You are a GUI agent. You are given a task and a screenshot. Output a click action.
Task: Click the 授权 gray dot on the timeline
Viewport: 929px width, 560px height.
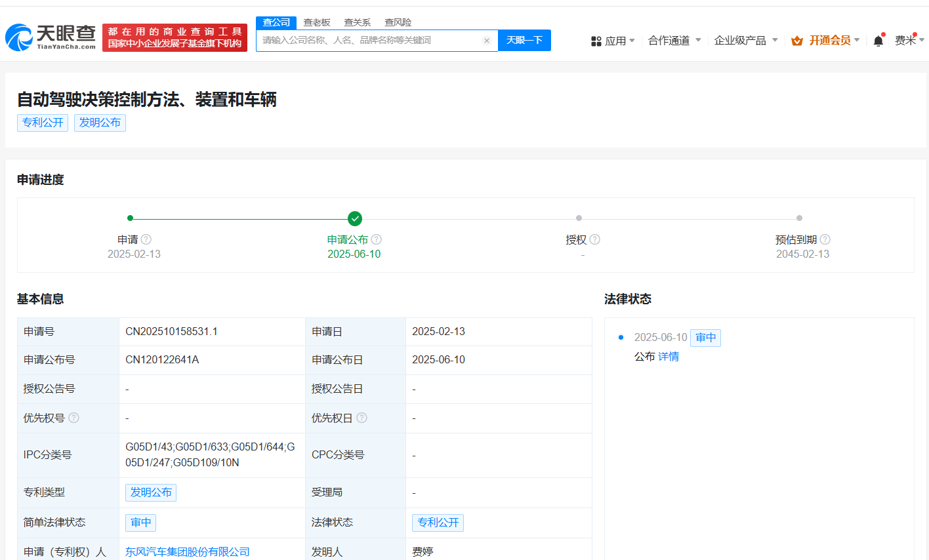tap(579, 218)
